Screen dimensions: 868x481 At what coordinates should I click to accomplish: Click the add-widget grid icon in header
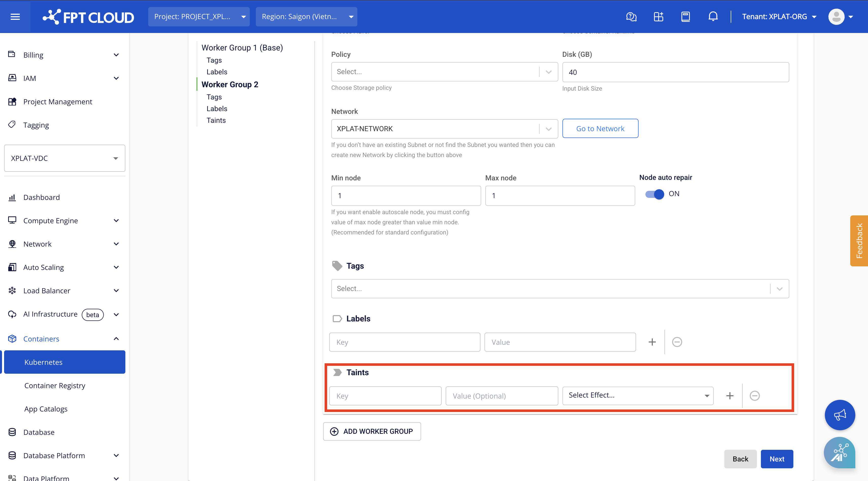point(658,16)
